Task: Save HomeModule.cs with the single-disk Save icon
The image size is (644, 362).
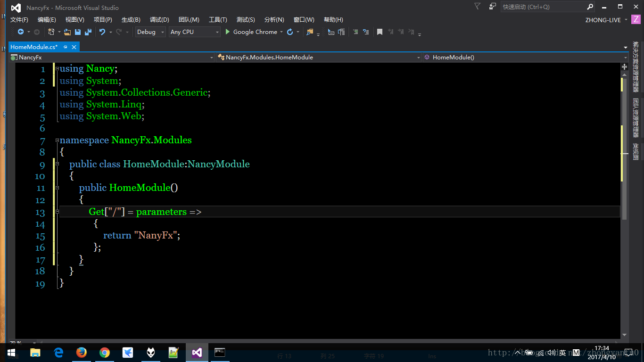Action: (78, 32)
